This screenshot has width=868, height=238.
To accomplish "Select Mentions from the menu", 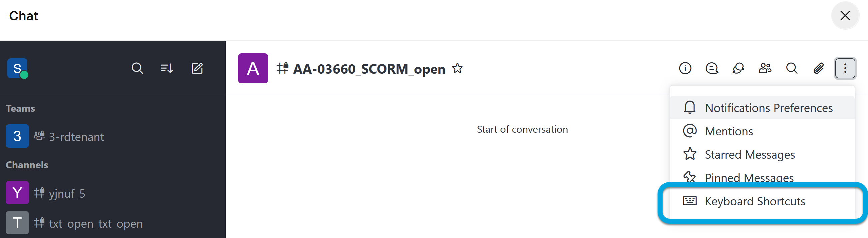I will [x=729, y=131].
